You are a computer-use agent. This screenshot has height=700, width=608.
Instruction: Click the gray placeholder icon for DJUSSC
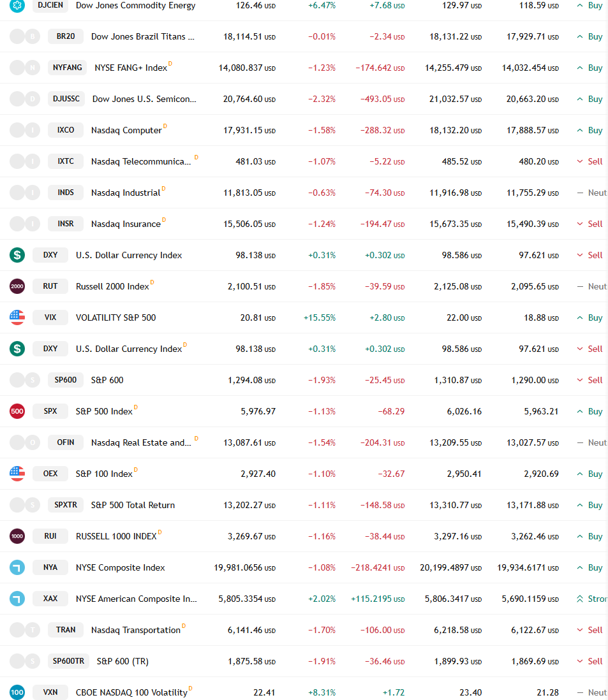(25, 99)
